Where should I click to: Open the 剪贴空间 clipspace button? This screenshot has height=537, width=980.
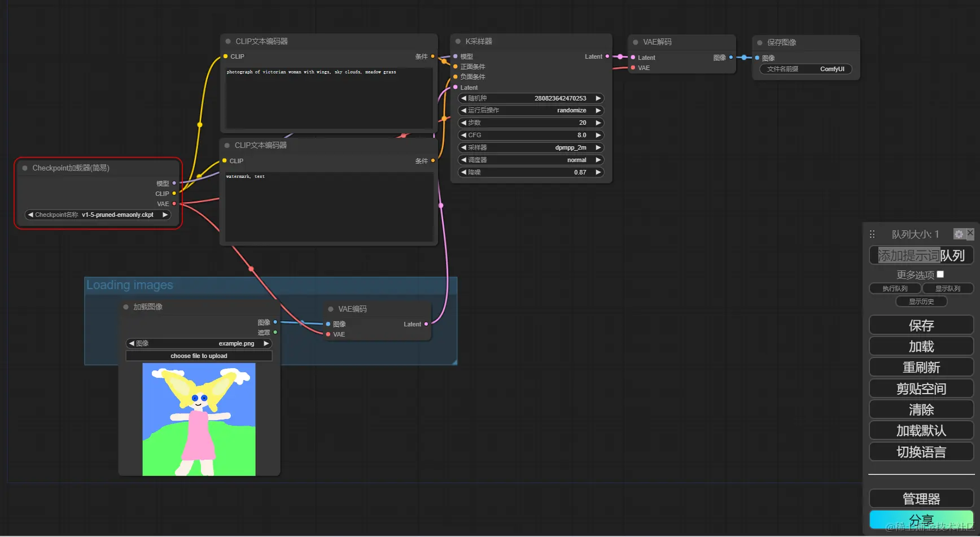[921, 388]
